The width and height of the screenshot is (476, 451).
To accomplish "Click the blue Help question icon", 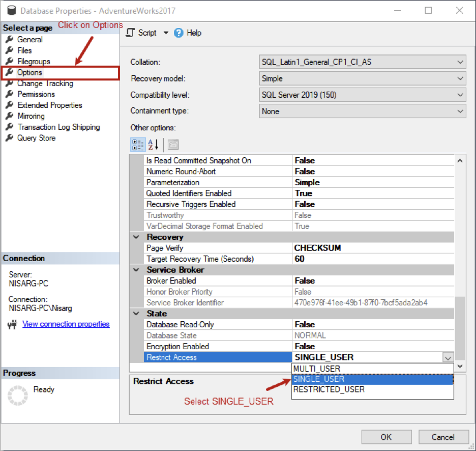I will [x=178, y=33].
